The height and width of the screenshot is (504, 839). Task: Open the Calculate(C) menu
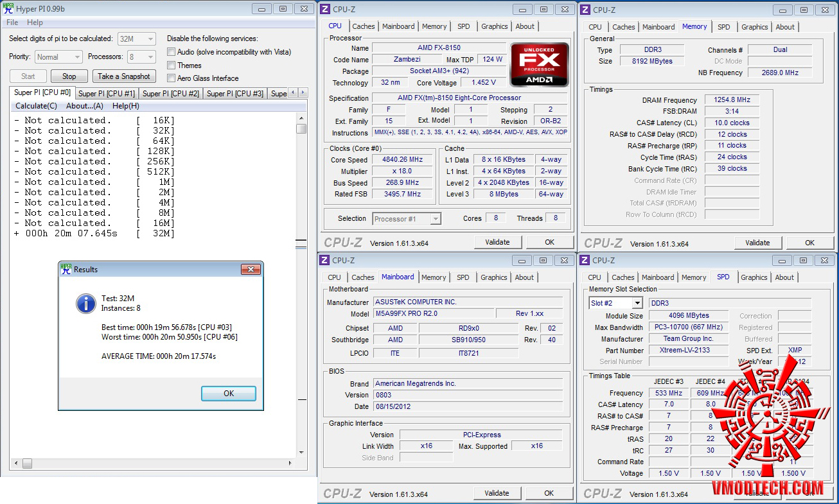36,106
